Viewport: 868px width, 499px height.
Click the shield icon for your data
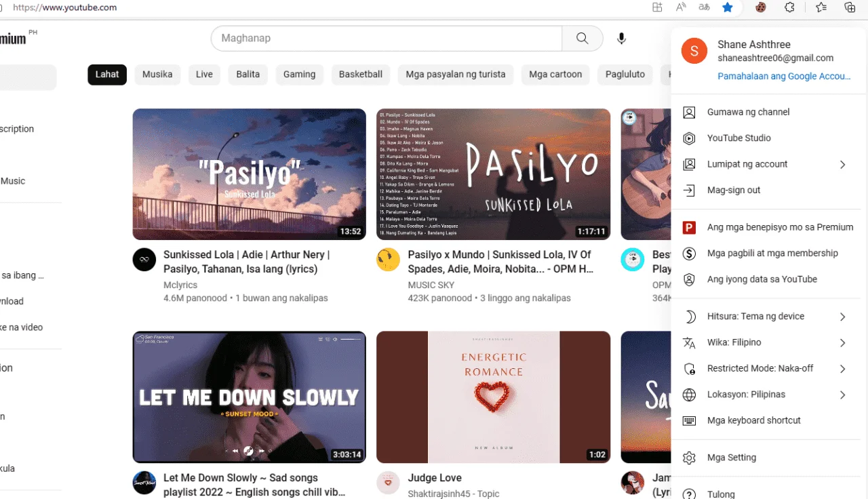pos(689,279)
